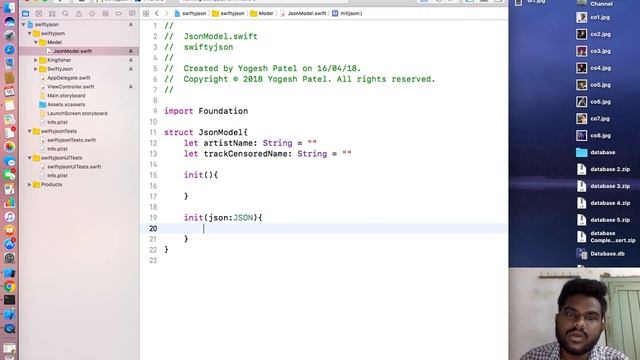Open the Project navigator tab
This screenshot has height=360, width=640.
(x=25, y=13)
